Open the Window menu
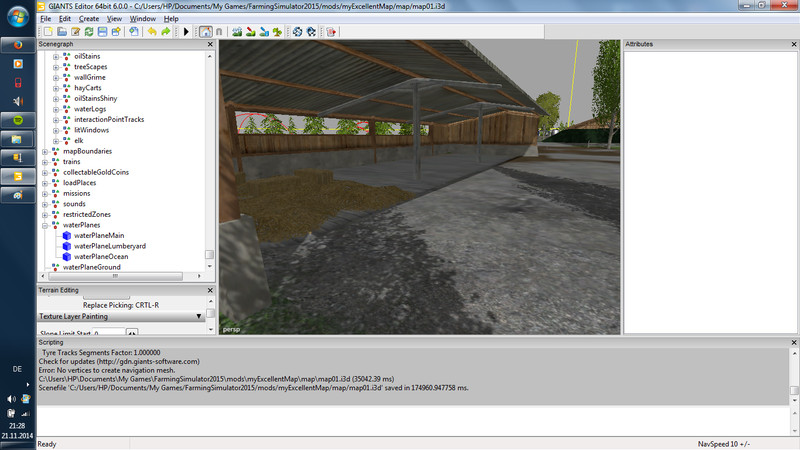Viewport: 800px width, 450px height. point(143,18)
